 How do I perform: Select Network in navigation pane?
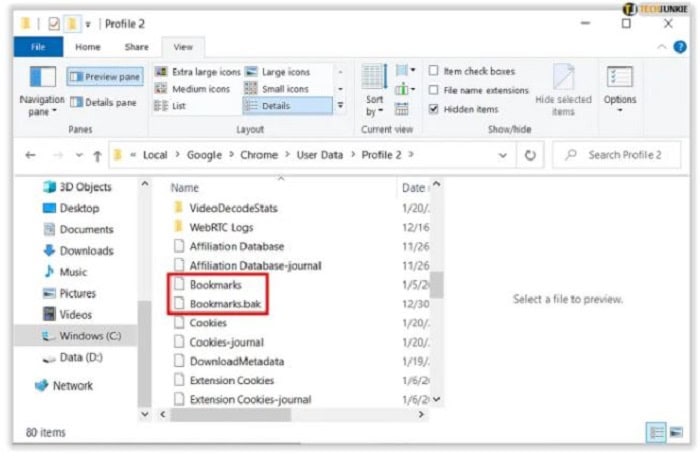(64, 386)
